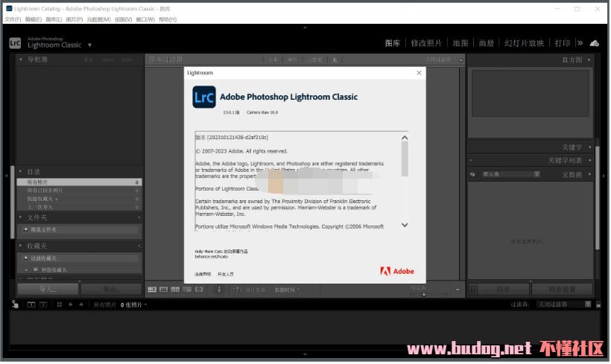611x364 pixels.
Task: Switch to the Slideshow (幻灯片放映) module
Action: pyautogui.click(x=525, y=43)
